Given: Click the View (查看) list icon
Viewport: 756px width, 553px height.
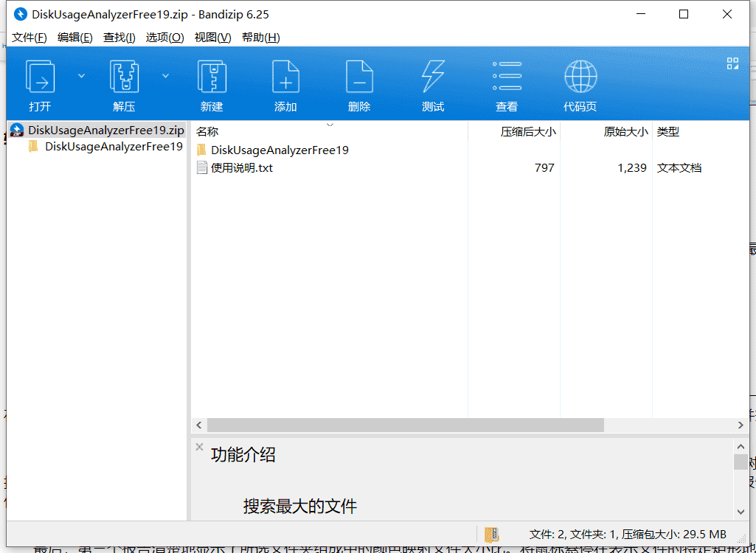Looking at the screenshot, I should 507,76.
